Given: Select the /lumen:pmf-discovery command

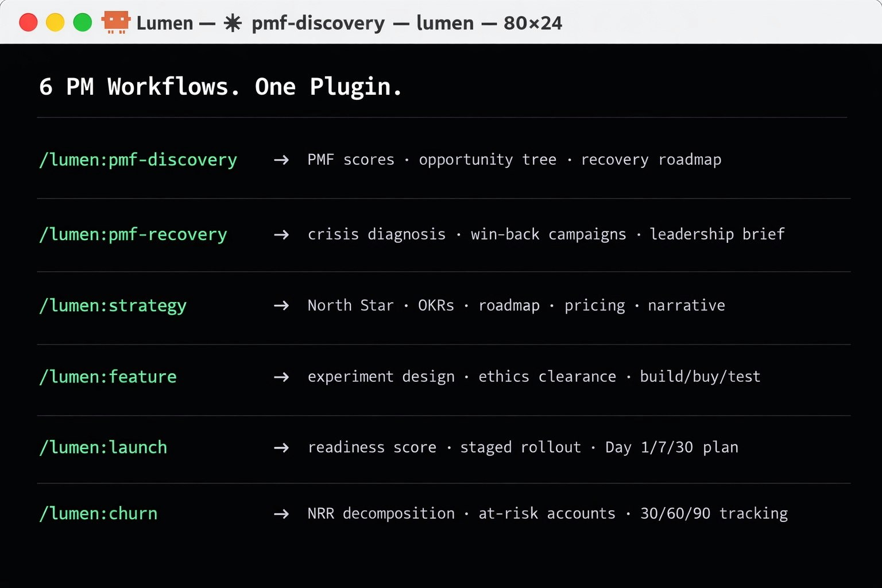Looking at the screenshot, I should click(138, 161).
